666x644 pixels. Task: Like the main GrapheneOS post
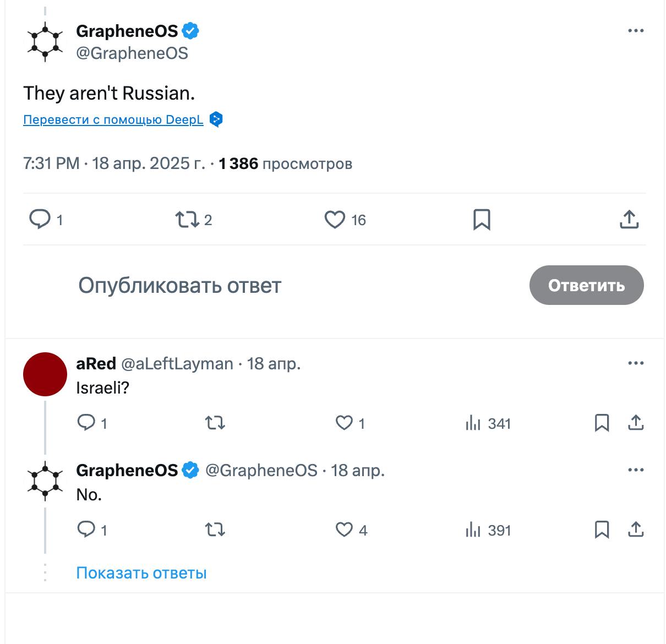[335, 220]
